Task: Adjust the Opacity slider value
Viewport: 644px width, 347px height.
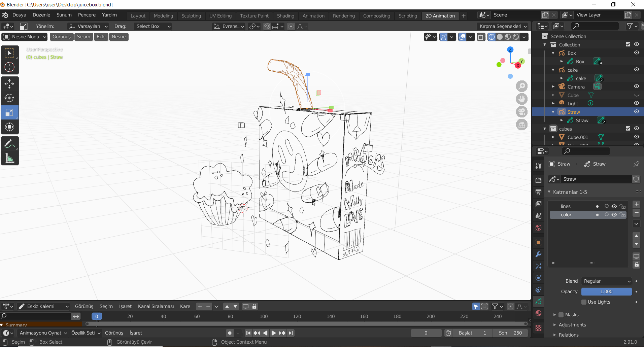Action: [607, 291]
